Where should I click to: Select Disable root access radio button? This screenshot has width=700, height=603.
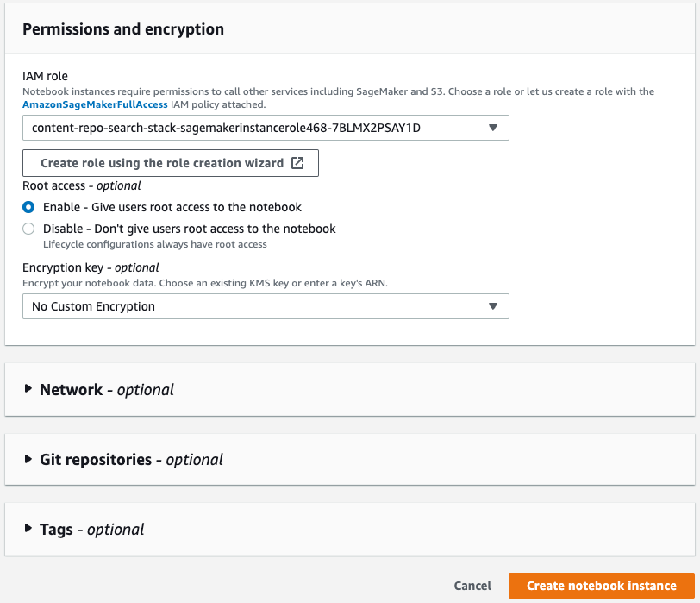pyautogui.click(x=29, y=229)
